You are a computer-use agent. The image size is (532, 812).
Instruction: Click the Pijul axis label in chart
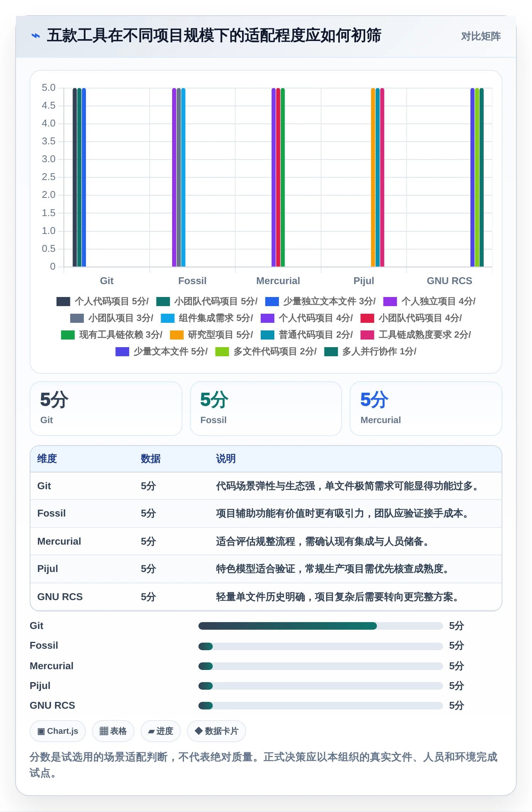364,281
